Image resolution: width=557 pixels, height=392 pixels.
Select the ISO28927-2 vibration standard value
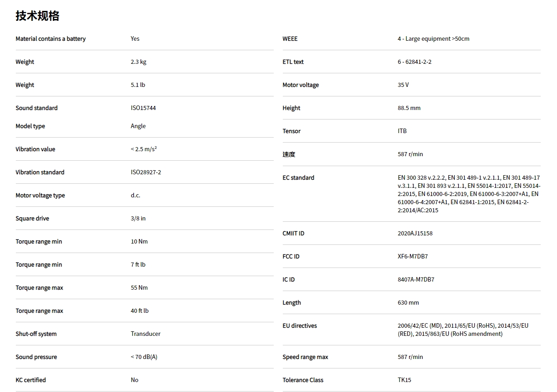146,172
